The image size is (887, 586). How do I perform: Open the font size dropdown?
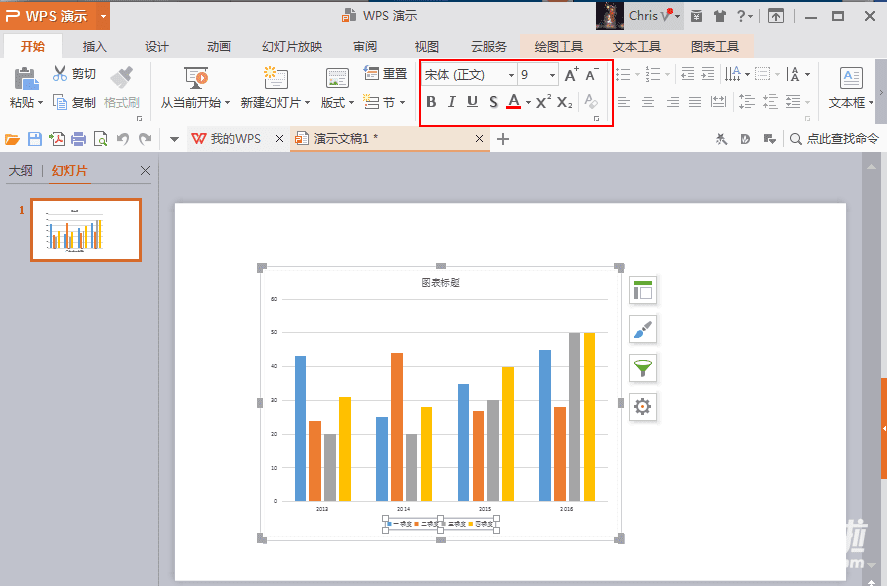click(552, 75)
